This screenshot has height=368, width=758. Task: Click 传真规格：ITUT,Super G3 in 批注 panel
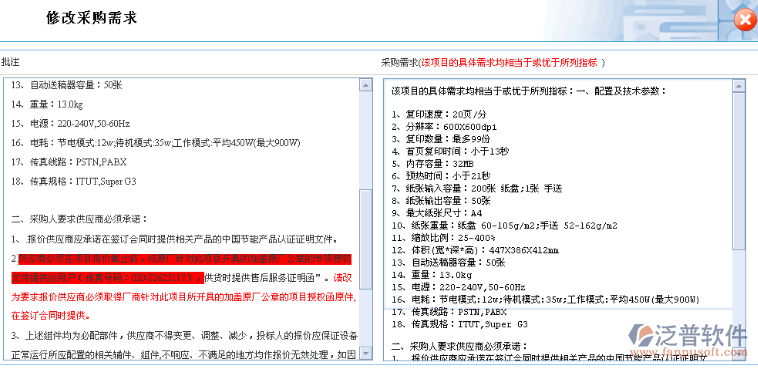[x=74, y=181]
